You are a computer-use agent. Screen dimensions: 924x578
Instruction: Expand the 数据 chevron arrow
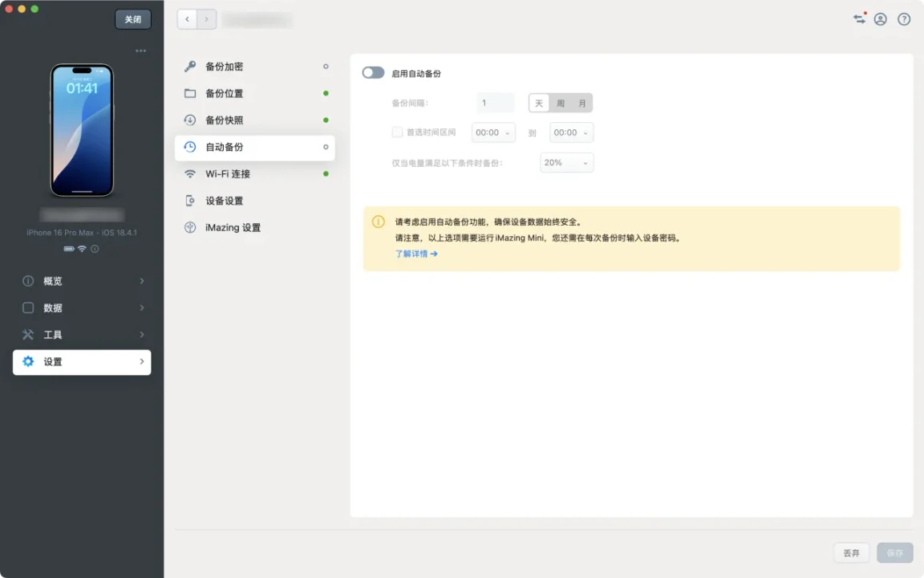[142, 308]
